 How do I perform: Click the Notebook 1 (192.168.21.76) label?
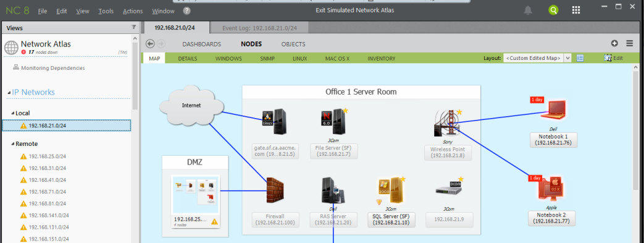(x=553, y=140)
